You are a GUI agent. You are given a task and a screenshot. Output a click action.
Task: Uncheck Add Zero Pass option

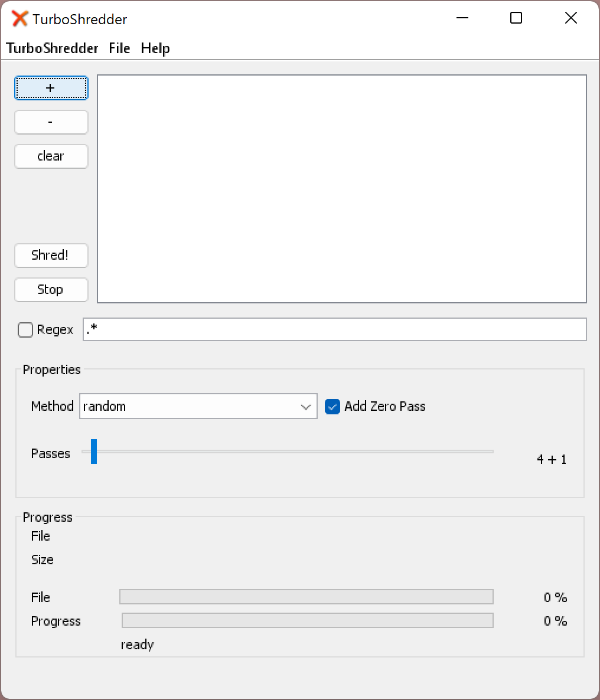coord(332,407)
